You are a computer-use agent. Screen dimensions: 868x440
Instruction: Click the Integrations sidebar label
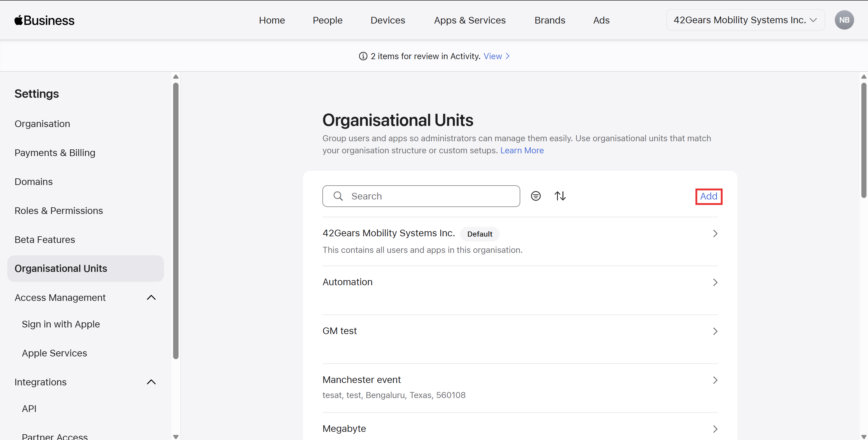[x=40, y=382]
